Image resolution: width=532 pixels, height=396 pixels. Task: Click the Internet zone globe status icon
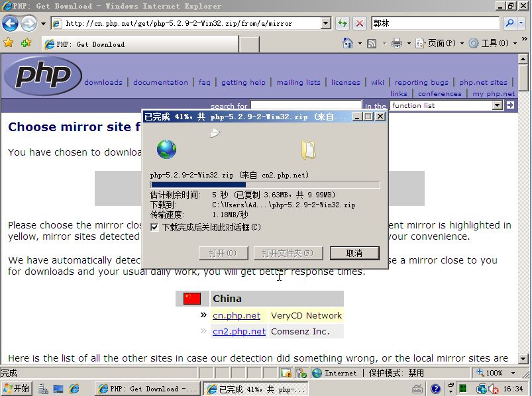pos(317,373)
